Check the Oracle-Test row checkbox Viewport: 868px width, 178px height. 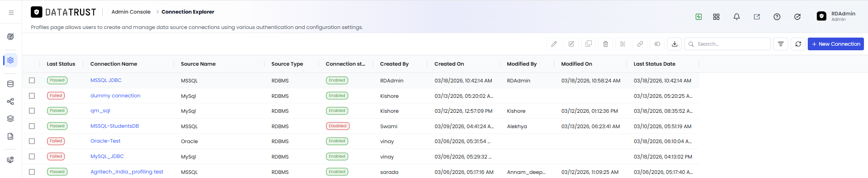(32, 141)
